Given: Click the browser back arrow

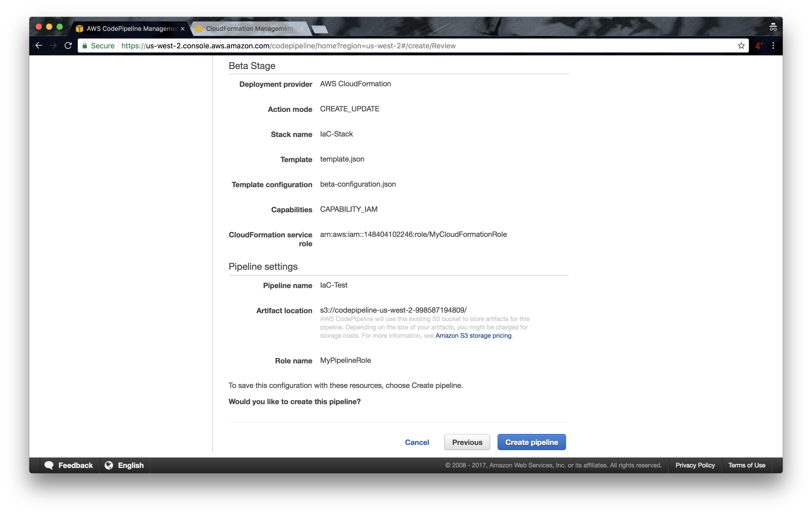Looking at the screenshot, I should click(39, 45).
